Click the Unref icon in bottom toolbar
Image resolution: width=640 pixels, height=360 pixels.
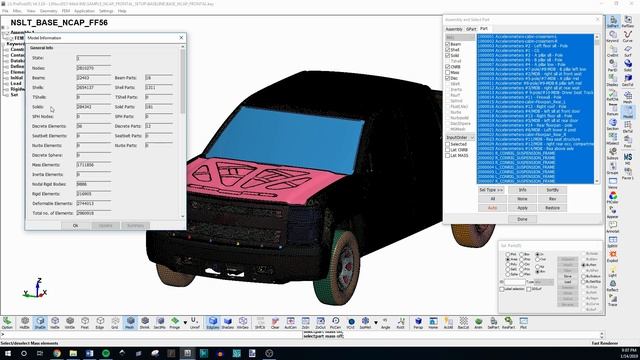pyautogui.click(x=195, y=322)
